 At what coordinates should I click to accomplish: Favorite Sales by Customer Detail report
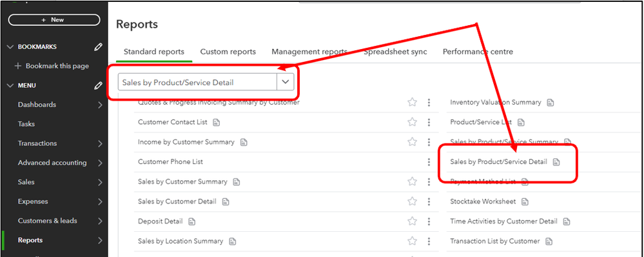(413, 201)
